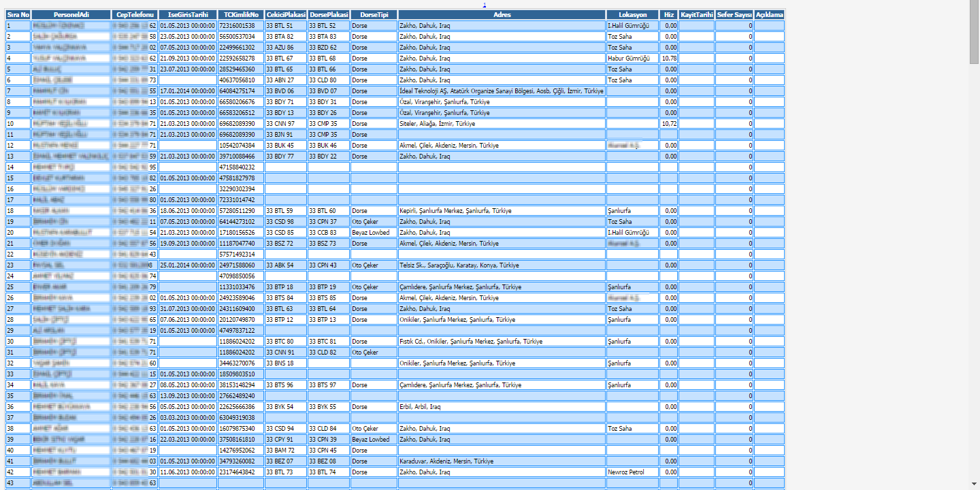Select the Habur Gümrüğü location cell

click(x=632, y=59)
